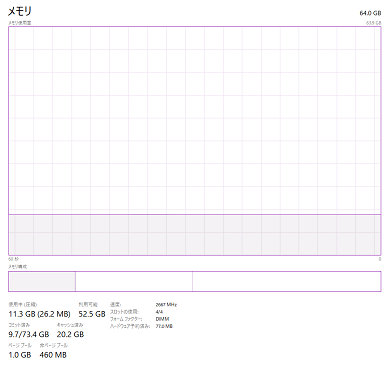Click the shaded in-use segment of memory composition bar
388x366 pixels.
(42, 281)
